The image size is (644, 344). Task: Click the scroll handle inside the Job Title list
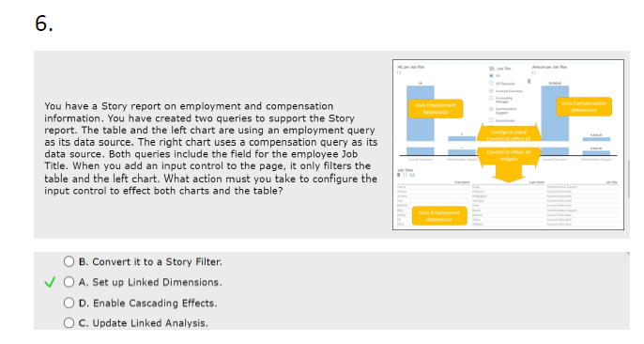pos(529,82)
